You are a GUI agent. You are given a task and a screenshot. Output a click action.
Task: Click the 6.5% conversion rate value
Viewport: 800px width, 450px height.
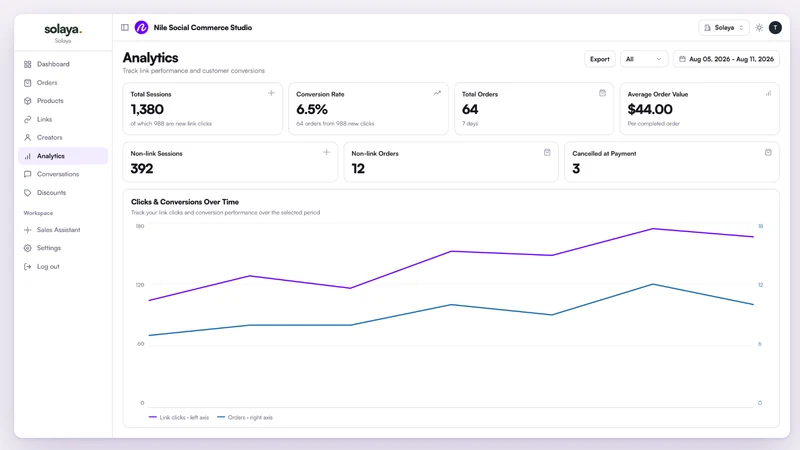312,109
